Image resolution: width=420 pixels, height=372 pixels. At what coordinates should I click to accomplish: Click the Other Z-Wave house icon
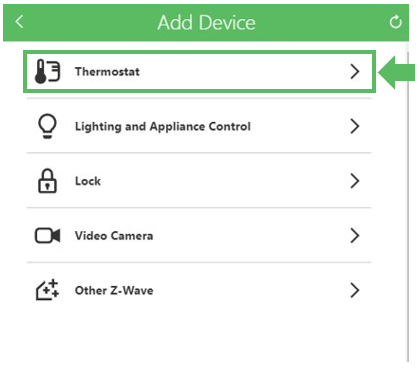tap(47, 290)
